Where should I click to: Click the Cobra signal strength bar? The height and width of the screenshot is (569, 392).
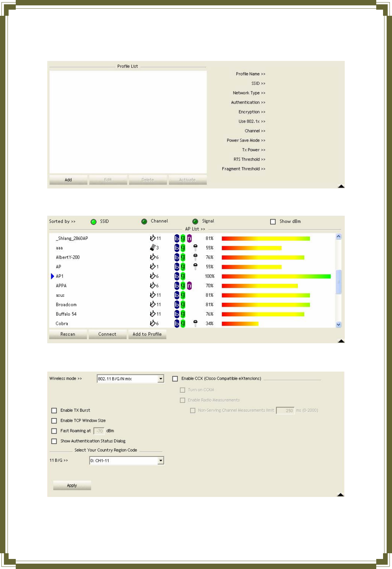[240, 324]
